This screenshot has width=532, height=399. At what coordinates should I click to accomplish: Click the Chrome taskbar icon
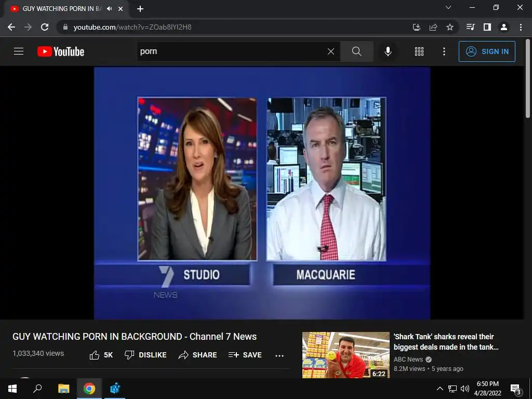pyautogui.click(x=89, y=389)
